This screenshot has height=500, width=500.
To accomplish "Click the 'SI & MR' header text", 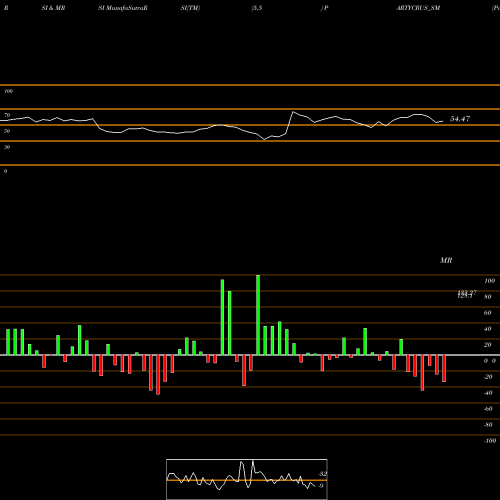I will pos(53,8).
